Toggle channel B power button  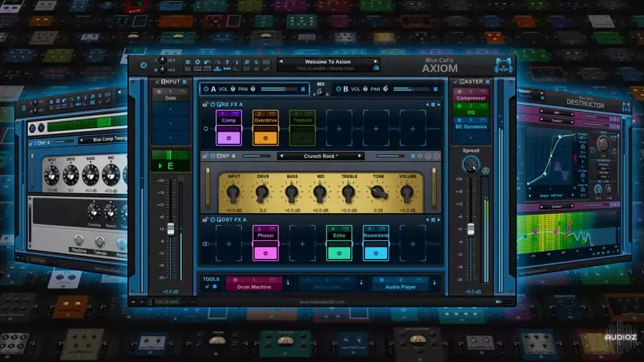pyautogui.click(x=338, y=89)
